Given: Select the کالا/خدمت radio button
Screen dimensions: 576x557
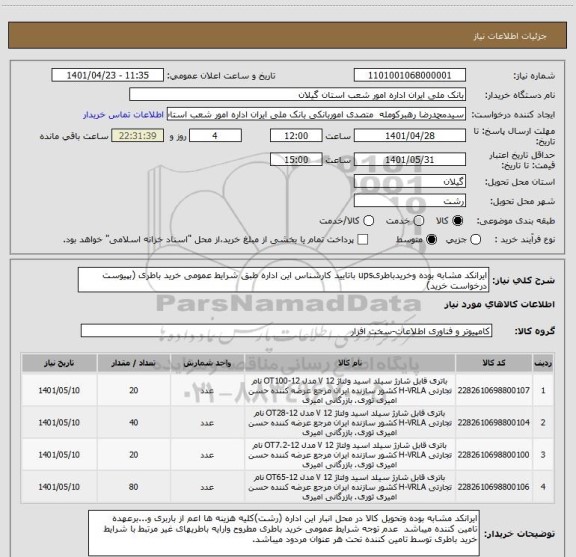Looking at the screenshot, I should point(368,221).
